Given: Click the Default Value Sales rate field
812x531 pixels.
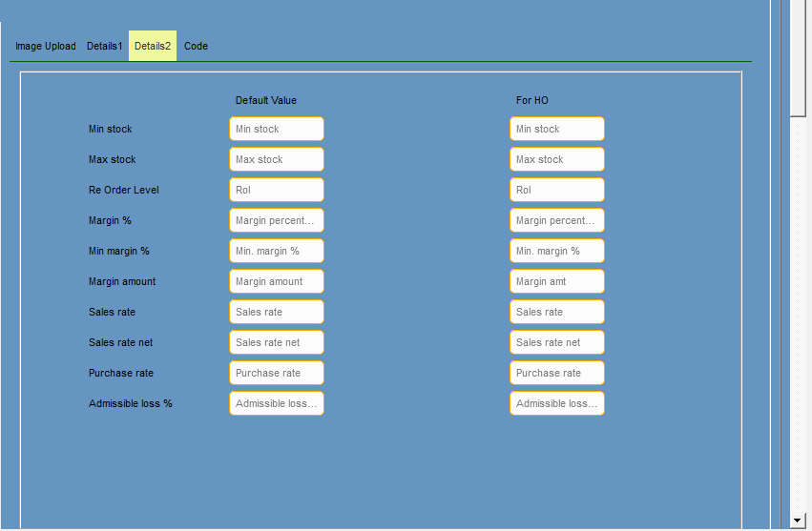Looking at the screenshot, I should click(x=277, y=312).
